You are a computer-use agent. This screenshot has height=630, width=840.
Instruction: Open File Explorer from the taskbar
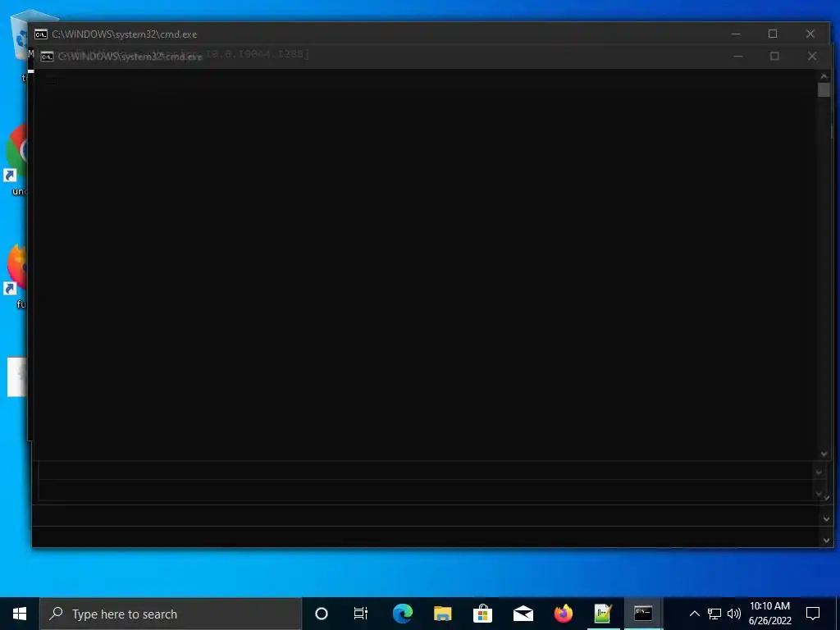442,614
